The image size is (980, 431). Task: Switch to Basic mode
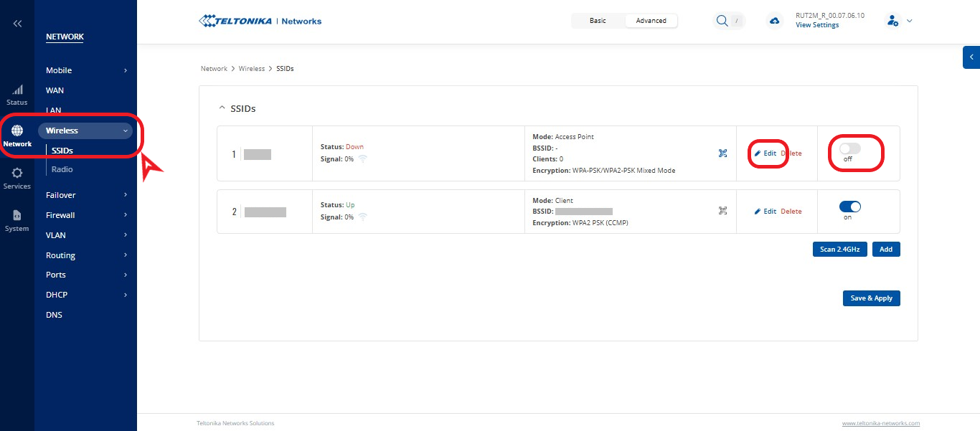[x=598, y=21]
